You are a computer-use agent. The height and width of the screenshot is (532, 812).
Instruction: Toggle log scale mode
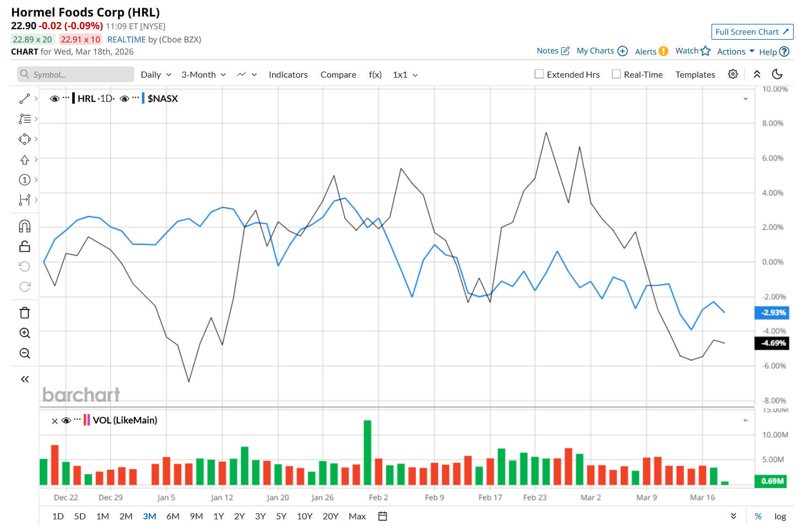pos(780,516)
